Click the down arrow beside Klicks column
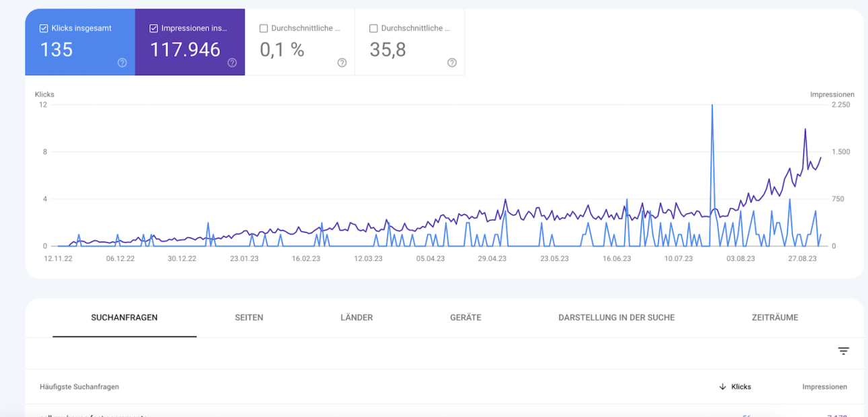 [x=723, y=387]
